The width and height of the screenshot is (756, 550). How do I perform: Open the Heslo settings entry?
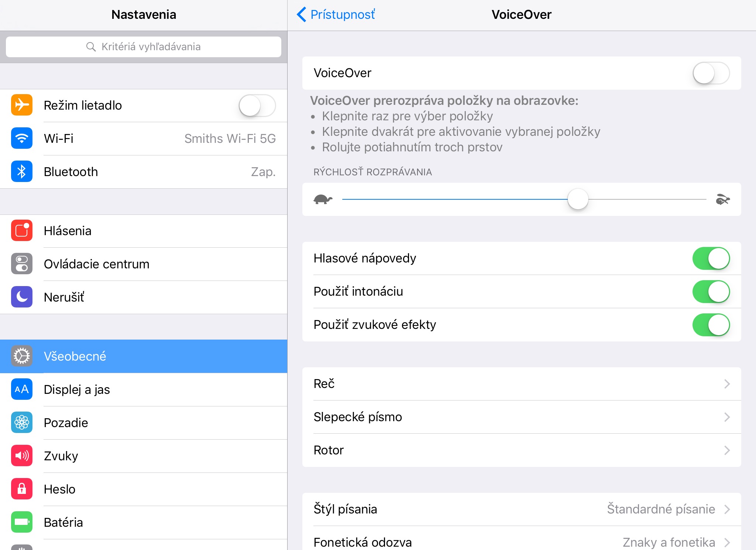coord(144,489)
